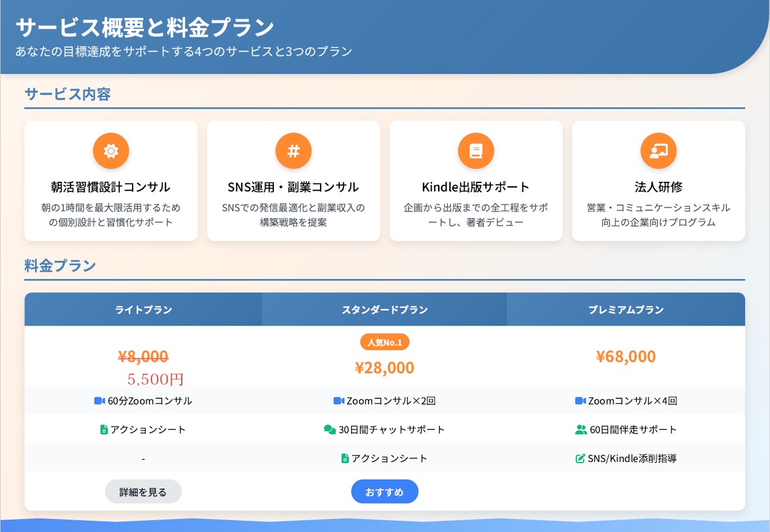The height and width of the screenshot is (532, 770).
Task: Click description 朝の1時間を最大限活用するため
Action: coord(111,208)
